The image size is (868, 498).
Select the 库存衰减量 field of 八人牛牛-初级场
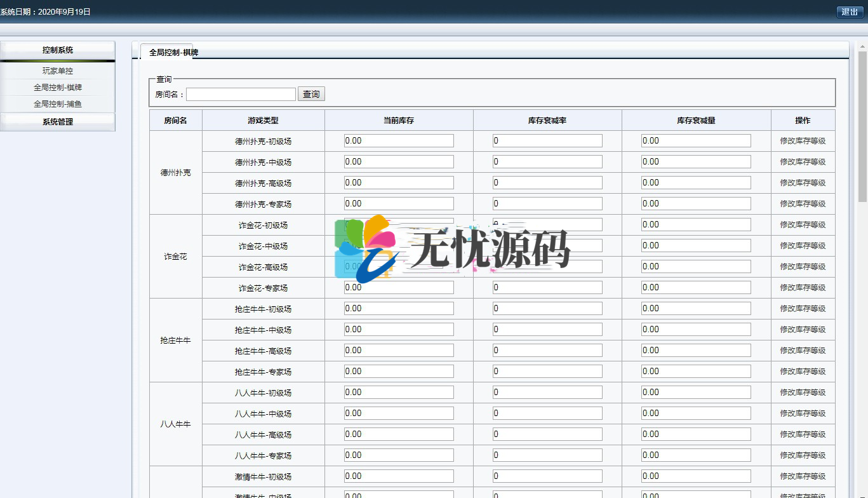(695, 392)
